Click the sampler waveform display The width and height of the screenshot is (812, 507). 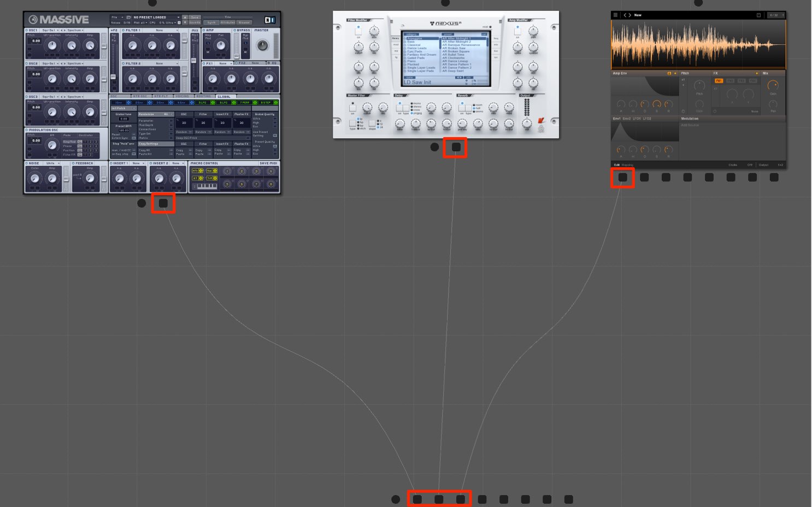698,44
